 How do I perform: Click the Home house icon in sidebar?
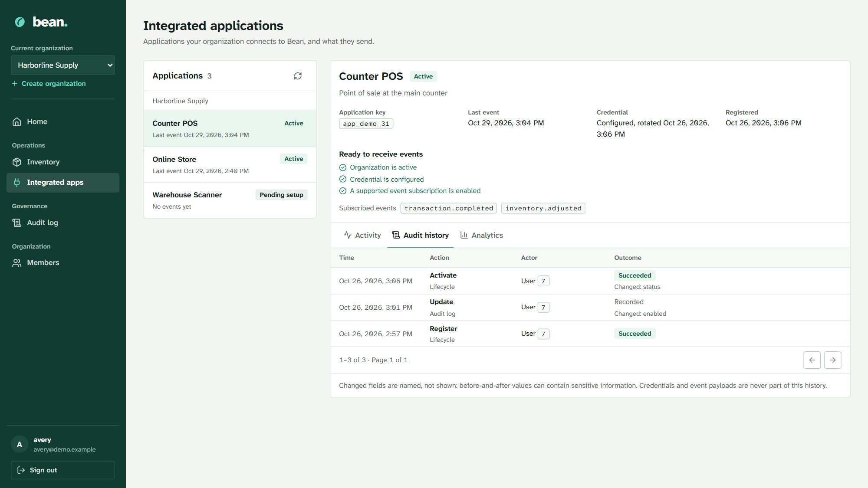[16, 122]
